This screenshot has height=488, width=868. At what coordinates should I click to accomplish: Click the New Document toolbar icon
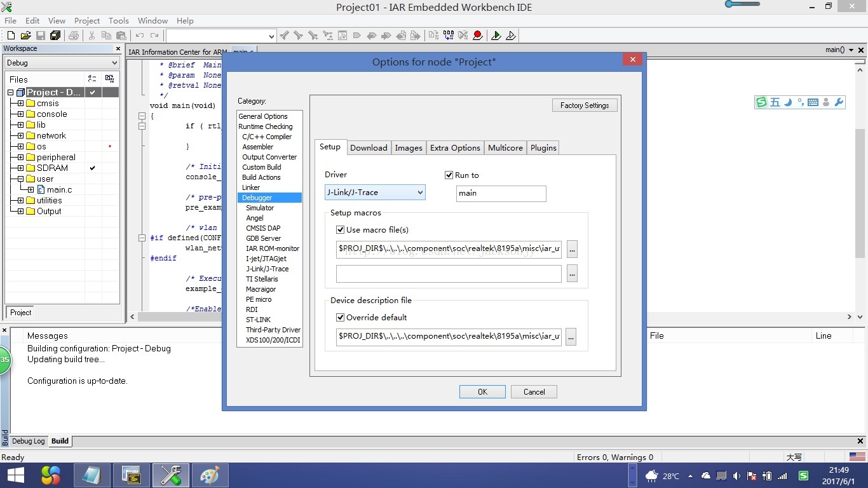[x=11, y=36]
